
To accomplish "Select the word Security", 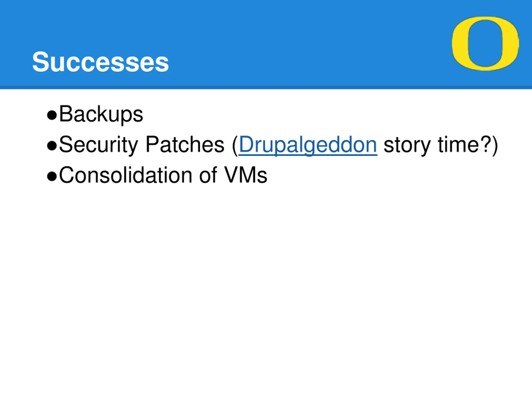I will pos(98,145).
